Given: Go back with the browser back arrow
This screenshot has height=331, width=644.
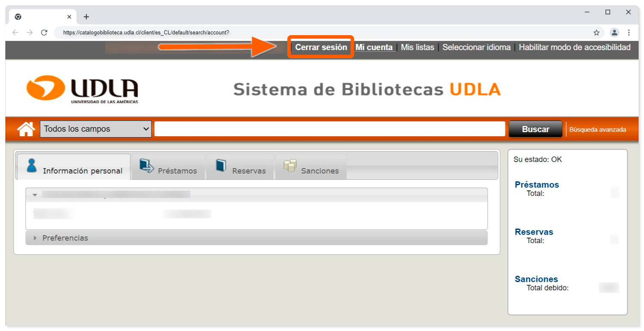Looking at the screenshot, I should click(x=15, y=33).
